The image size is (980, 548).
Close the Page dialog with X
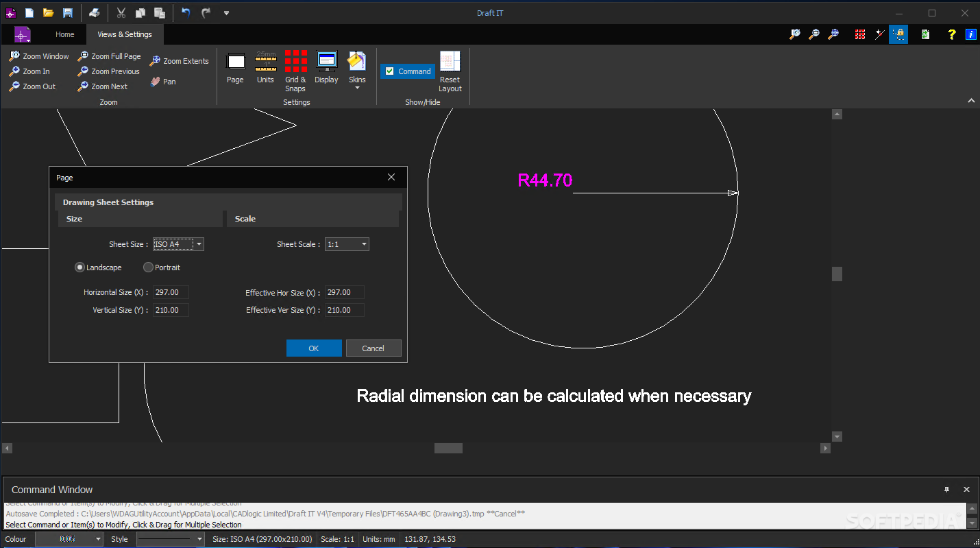pyautogui.click(x=391, y=177)
